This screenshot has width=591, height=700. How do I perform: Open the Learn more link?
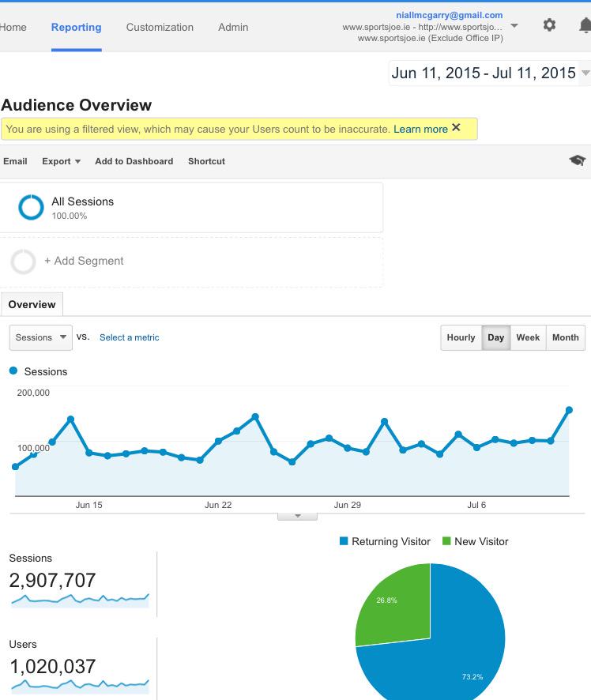tap(420, 129)
